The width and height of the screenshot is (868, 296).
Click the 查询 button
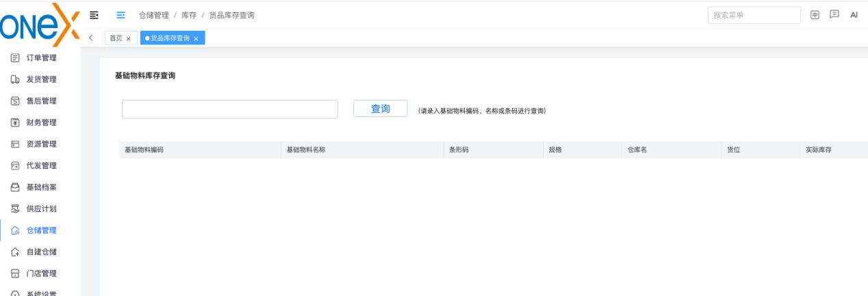[x=381, y=109]
